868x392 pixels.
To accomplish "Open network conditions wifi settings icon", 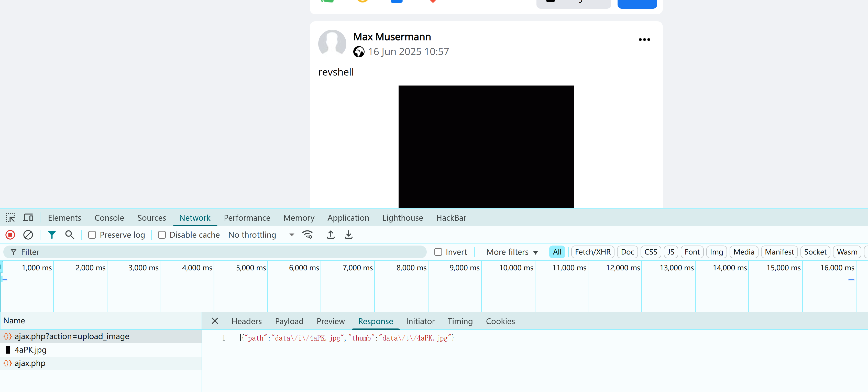I will pyautogui.click(x=308, y=235).
